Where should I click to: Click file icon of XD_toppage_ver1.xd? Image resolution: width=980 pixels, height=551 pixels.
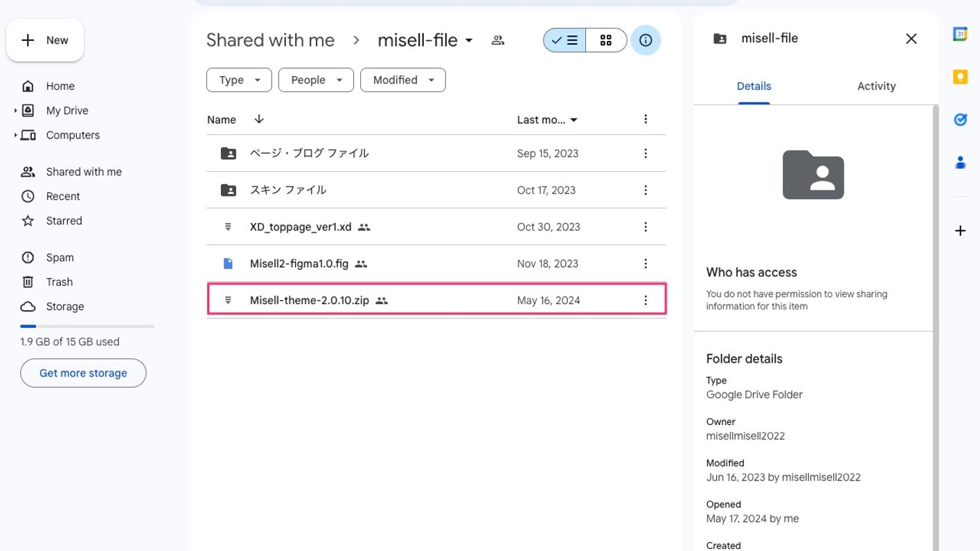[228, 227]
